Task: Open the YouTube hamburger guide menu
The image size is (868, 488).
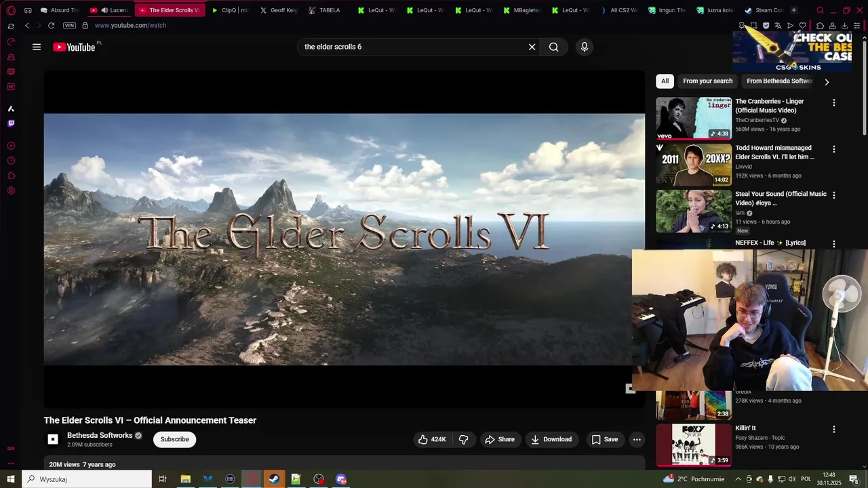Action: pos(37,47)
